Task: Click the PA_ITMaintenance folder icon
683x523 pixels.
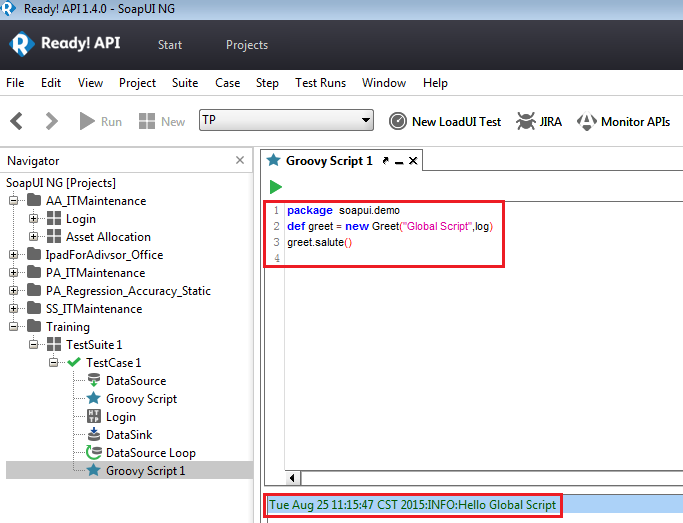Action: pos(34,272)
